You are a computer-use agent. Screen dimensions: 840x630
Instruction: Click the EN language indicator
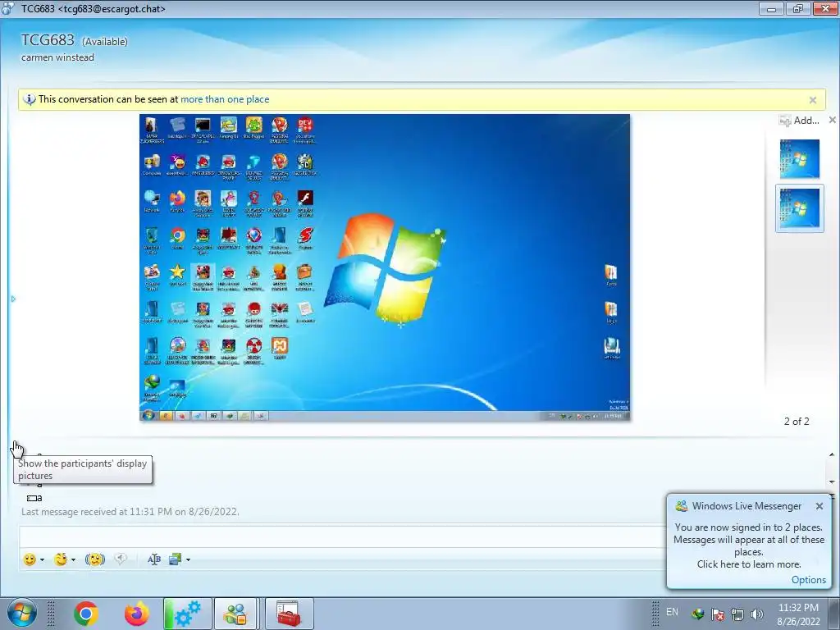pyautogui.click(x=672, y=612)
